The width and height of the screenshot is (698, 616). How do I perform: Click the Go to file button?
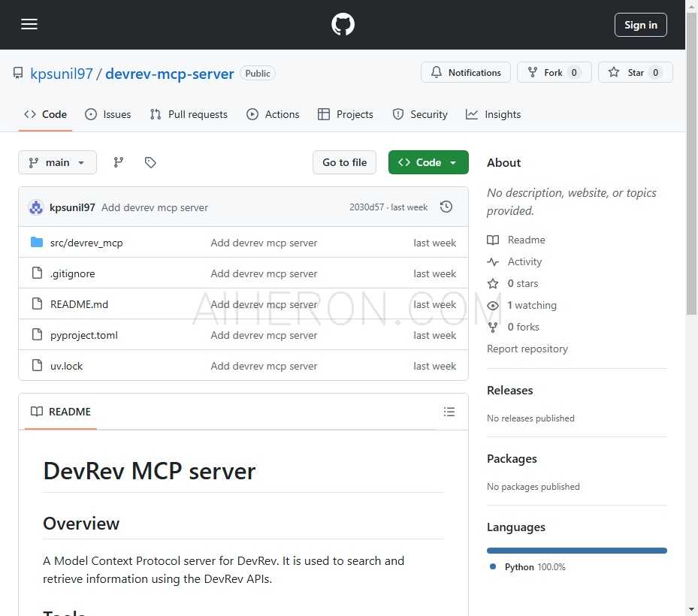click(345, 162)
